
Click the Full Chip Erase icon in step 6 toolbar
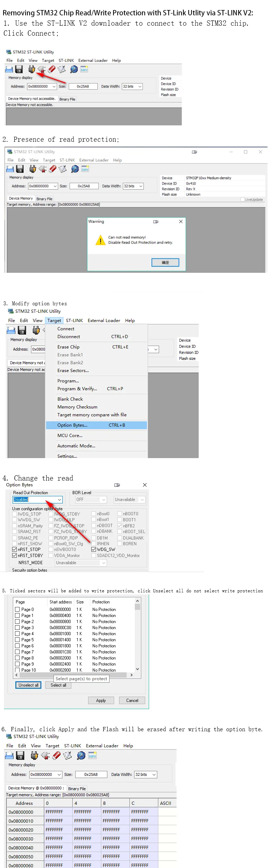[56, 755]
